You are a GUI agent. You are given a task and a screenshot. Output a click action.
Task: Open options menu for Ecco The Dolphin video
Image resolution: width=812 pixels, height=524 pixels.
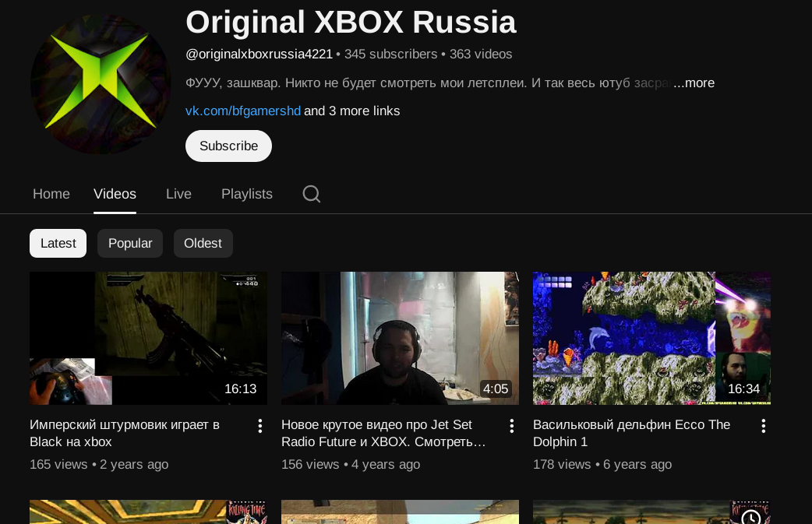[764, 426]
